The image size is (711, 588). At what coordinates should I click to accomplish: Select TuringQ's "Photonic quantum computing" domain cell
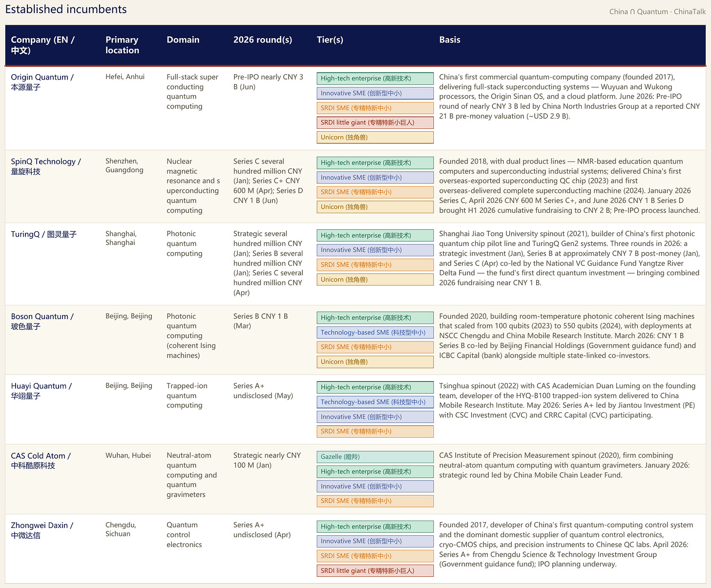point(185,243)
